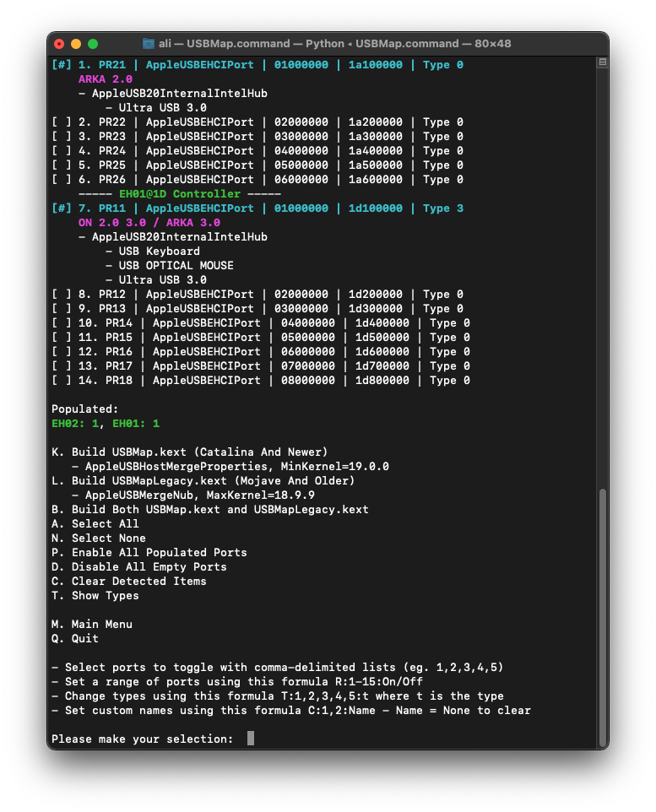Click the 'Change types using this formula' line
The width and height of the screenshot is (656, 812).
pos(278,696)
